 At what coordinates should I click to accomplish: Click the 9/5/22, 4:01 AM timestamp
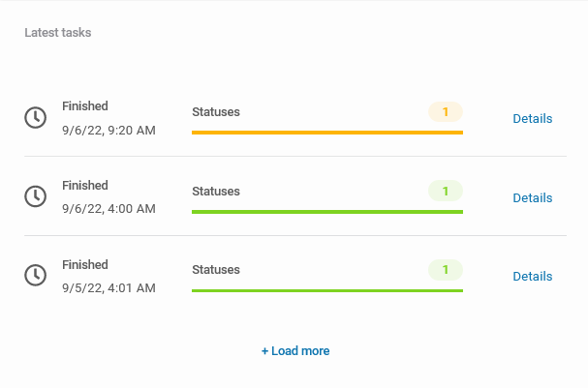(108, 288)
